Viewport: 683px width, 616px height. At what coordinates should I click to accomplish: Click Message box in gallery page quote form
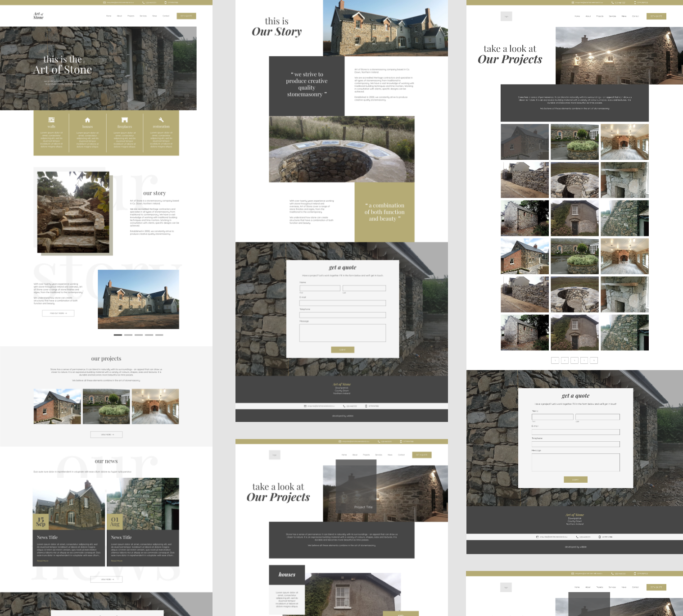[576, 462]
